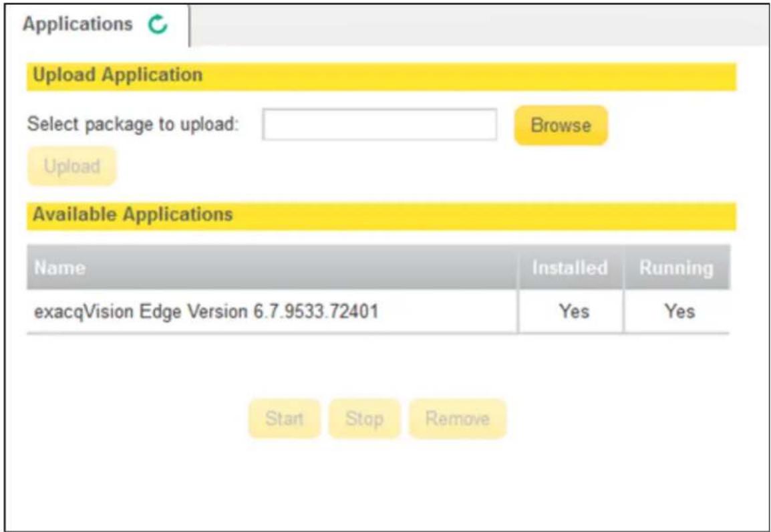Click the 'Select package to upload:' label
771x532 pixels.
[133, 124]
